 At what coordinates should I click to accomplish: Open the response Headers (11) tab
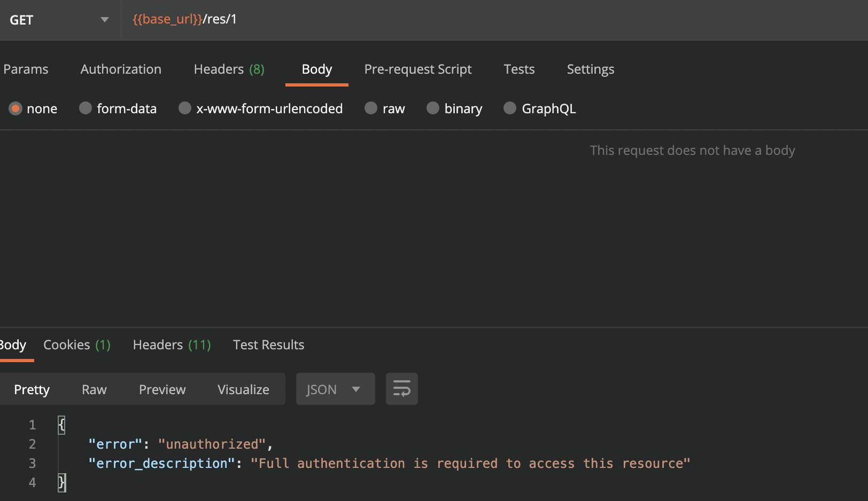[x=172, y=345]
